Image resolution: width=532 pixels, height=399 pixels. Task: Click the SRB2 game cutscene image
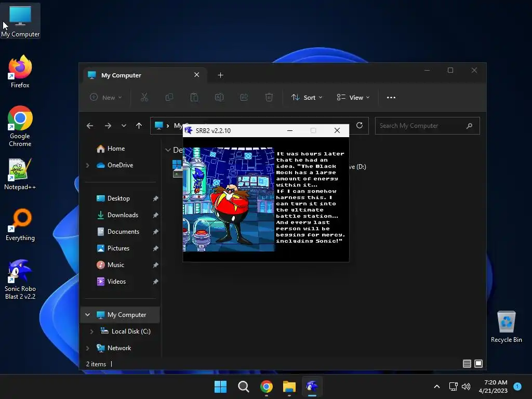(x=229, y=199)
